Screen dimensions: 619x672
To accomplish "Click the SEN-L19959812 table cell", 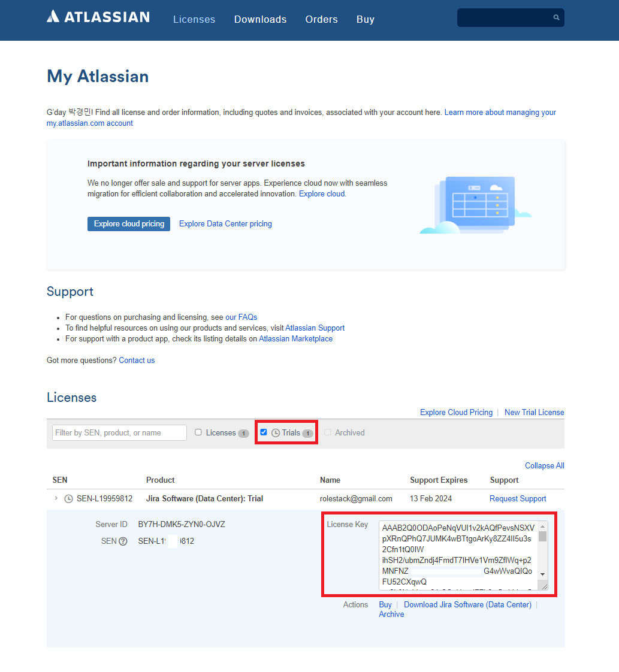I will coord(105,499).
